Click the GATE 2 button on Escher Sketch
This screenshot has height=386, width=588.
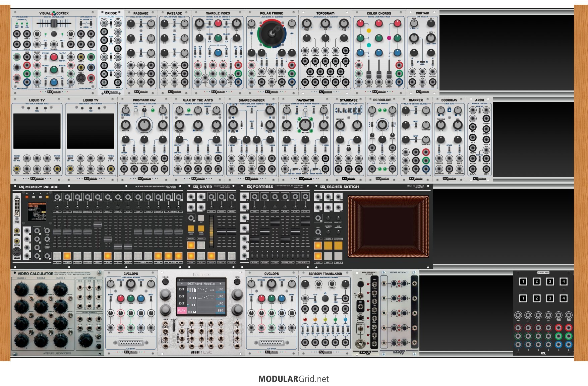(x=338, y=256)
